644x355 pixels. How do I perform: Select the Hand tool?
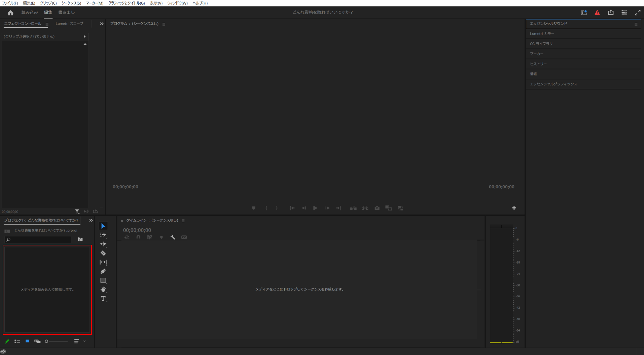click(x=103, y=289)
